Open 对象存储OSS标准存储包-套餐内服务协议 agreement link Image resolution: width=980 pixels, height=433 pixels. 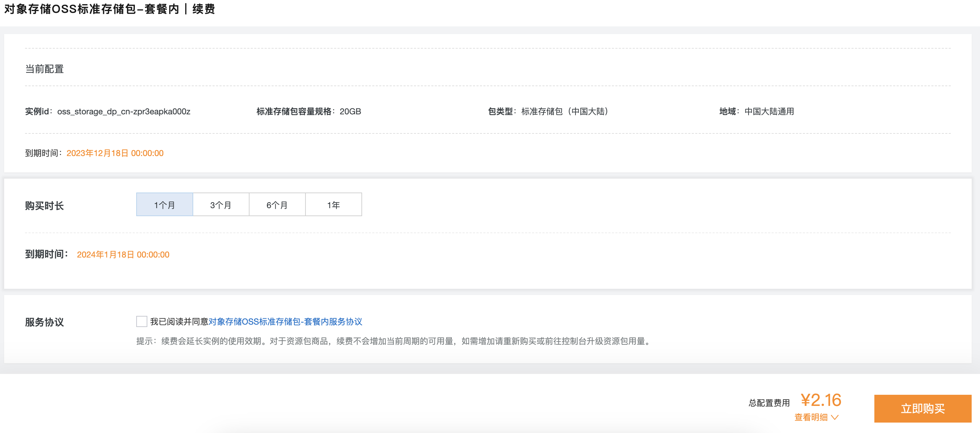coord(286,322)
